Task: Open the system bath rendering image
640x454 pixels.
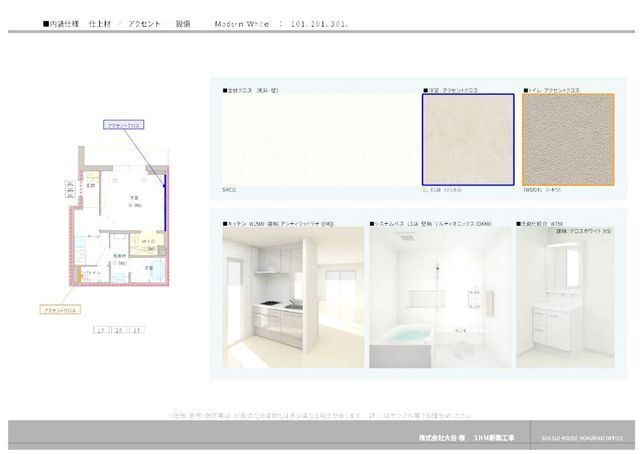Action: [438, 297]
